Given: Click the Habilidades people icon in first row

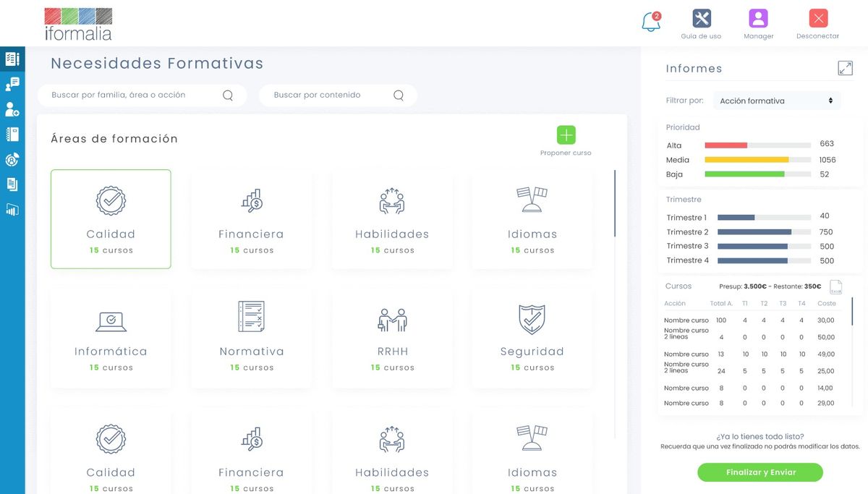Looking at the screenshot, I should pyautogui.click(x=391, y=200).
